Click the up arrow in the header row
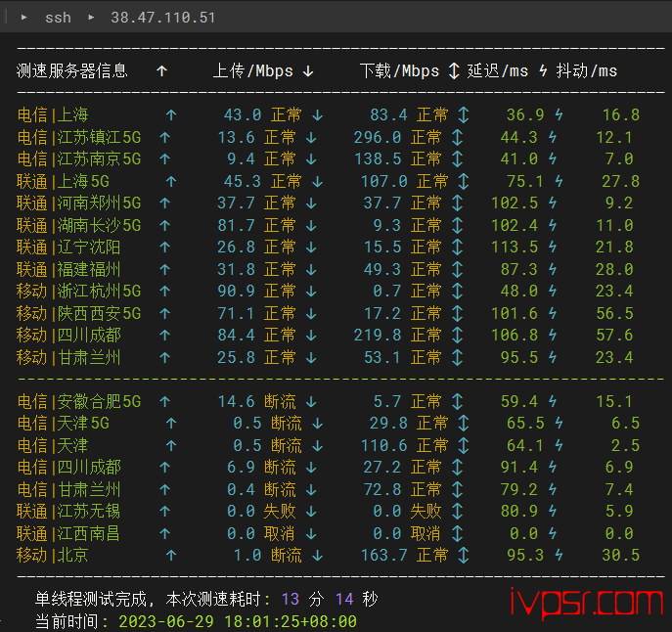The image size is (672, 632). 161,70
